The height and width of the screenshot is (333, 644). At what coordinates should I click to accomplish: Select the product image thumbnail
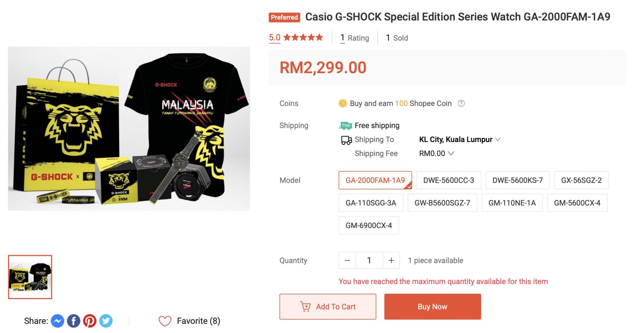tap(30, 277)
